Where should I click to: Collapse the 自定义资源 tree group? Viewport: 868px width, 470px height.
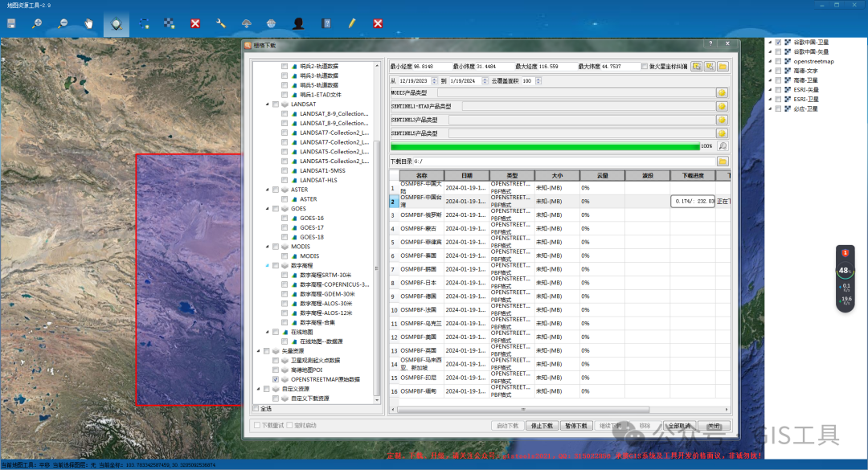point(259,389)
